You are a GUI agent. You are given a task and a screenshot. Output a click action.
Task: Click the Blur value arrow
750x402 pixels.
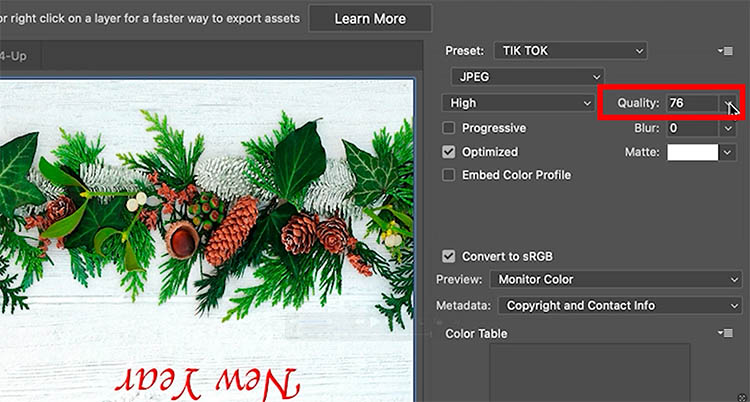tap(728, 128)
